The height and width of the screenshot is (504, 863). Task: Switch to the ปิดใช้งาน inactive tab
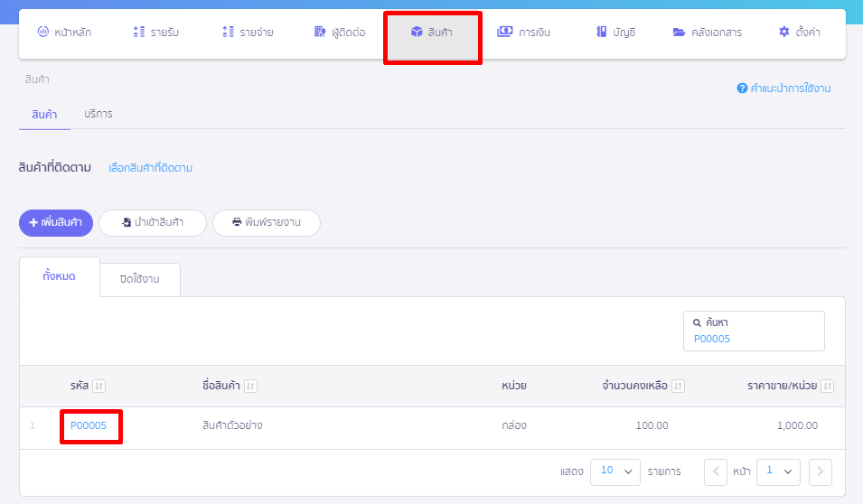point(139,279)
